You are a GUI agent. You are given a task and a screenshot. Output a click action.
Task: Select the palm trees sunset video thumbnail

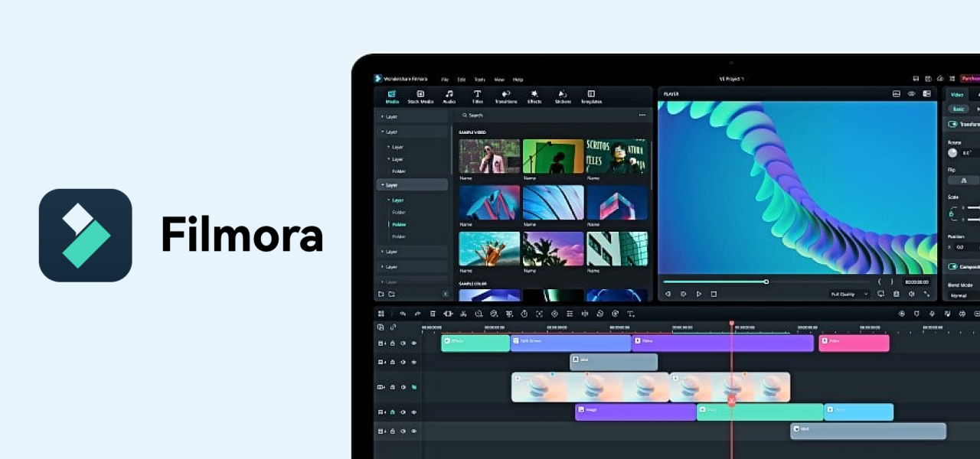pos(553,249)
